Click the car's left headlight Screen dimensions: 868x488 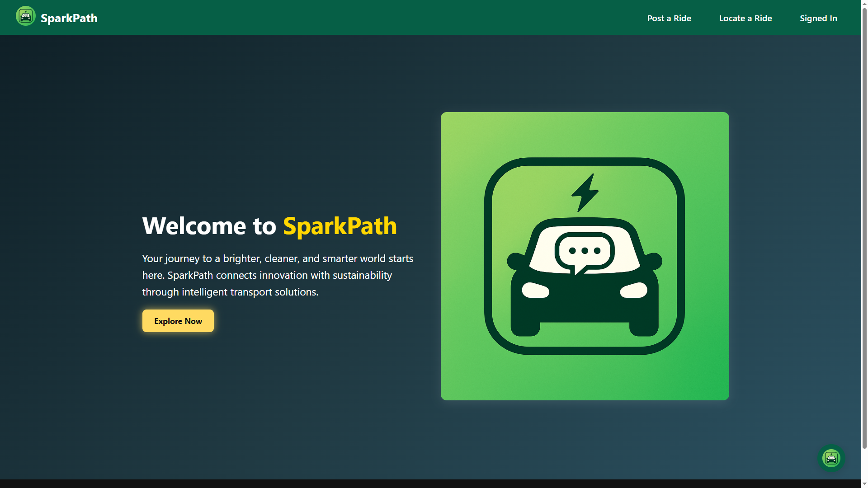535,291
